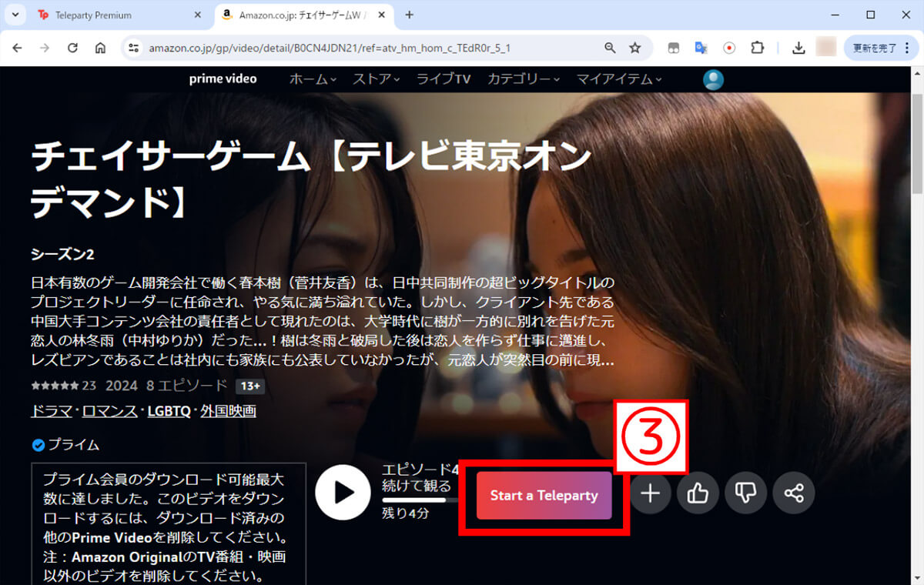924x585 pixels.
Task: Click the 13+ age rating badge
Action: point(249,386)
